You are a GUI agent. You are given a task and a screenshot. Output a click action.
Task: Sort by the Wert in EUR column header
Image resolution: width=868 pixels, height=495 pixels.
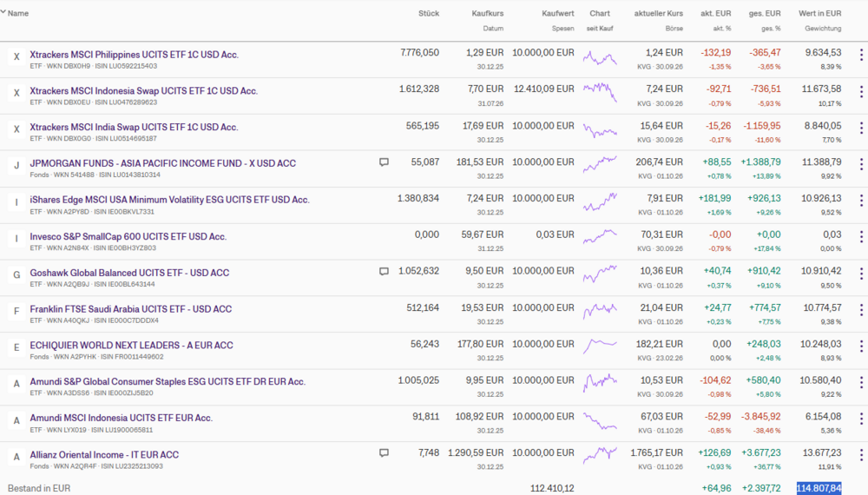[x=820, y=13]
